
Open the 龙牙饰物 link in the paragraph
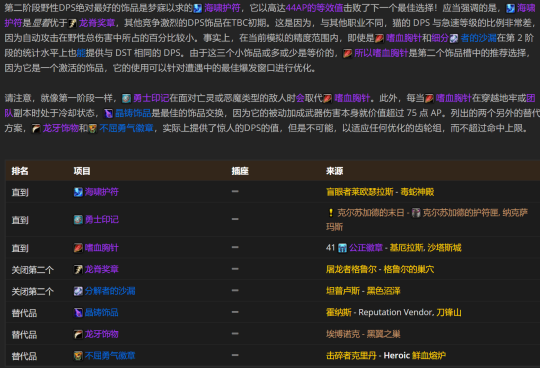point(61,128)
